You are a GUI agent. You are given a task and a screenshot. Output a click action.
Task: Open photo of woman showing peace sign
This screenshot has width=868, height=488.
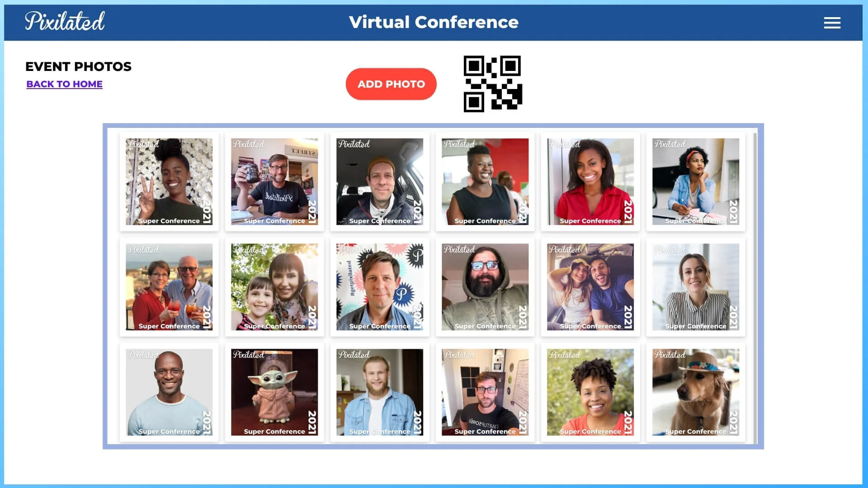click(x=169, y=182)
